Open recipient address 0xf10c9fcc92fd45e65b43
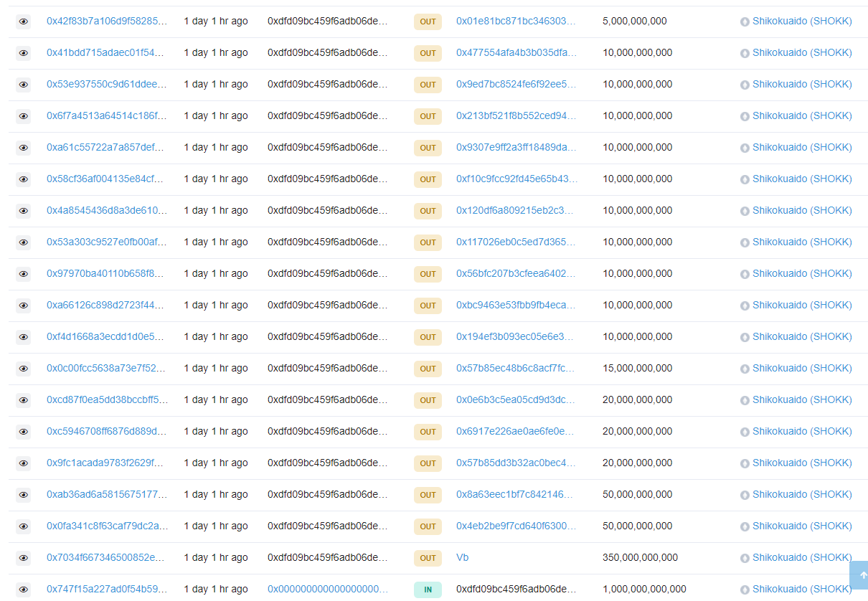 click(516, 179)
